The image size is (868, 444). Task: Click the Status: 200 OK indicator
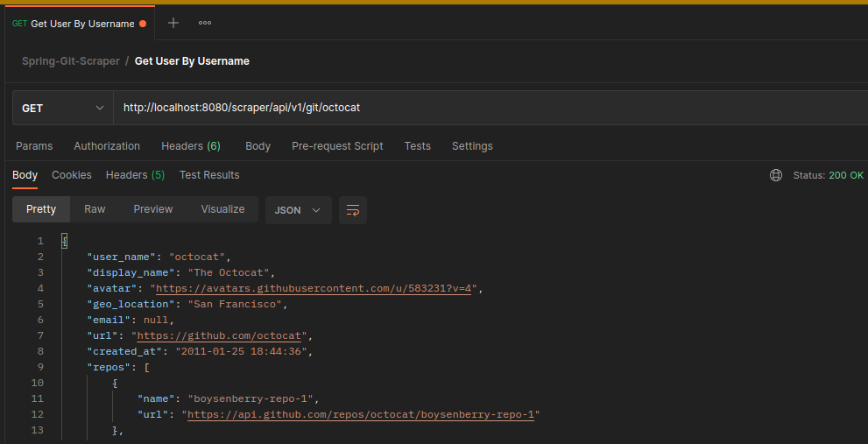(828, 175)
